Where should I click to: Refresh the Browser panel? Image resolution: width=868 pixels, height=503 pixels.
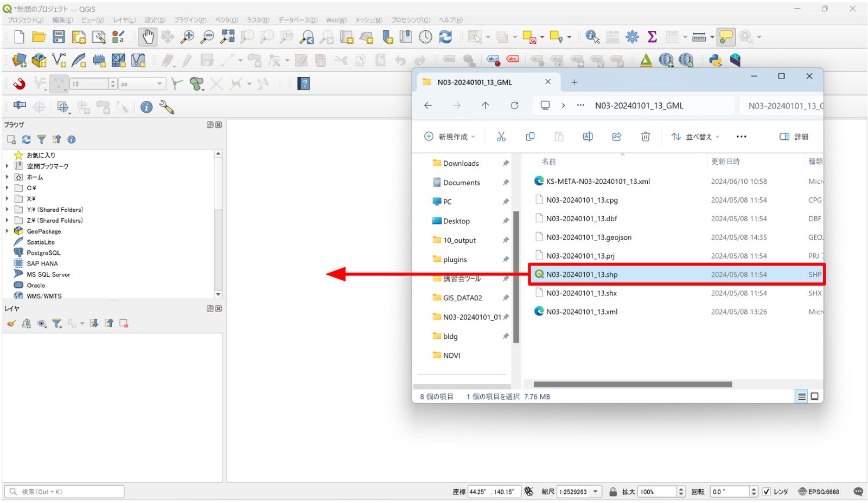pyautogui.click(x=26, y=139)
